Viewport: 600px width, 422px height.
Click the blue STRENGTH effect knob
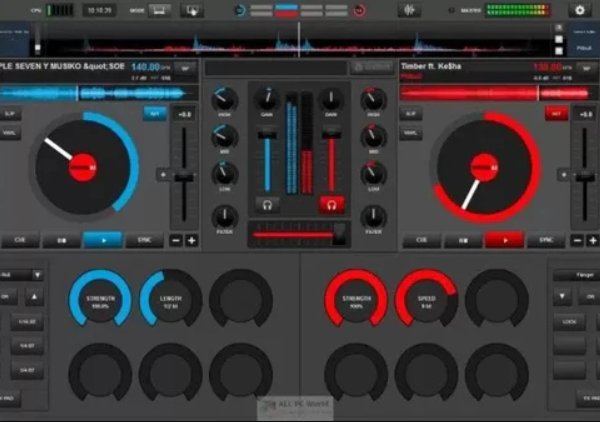[100, 297]
